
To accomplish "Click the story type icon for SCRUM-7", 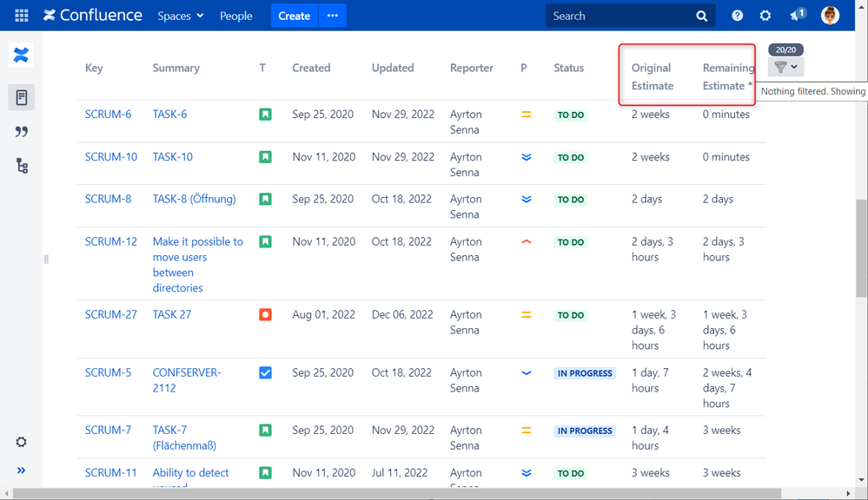I will [x=265, y=431].
